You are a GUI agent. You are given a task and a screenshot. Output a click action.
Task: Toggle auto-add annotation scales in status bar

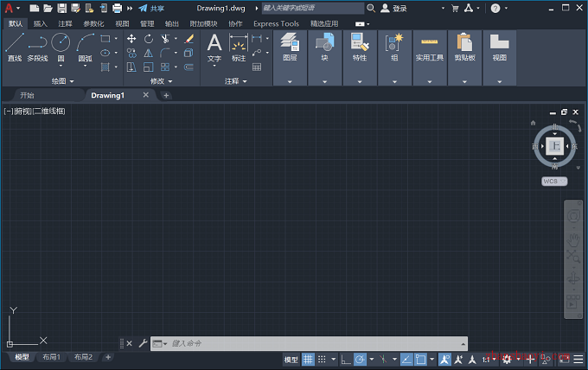[x=458, y=360]
